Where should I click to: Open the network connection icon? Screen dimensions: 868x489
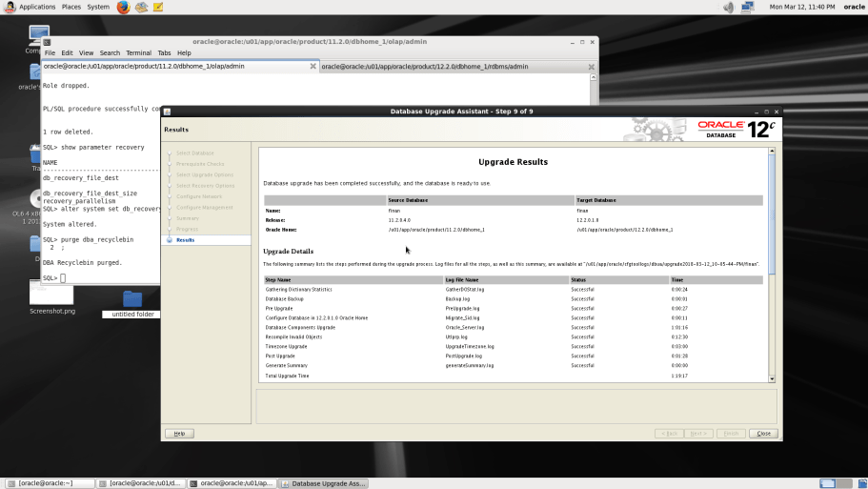(x=747, y=8)
